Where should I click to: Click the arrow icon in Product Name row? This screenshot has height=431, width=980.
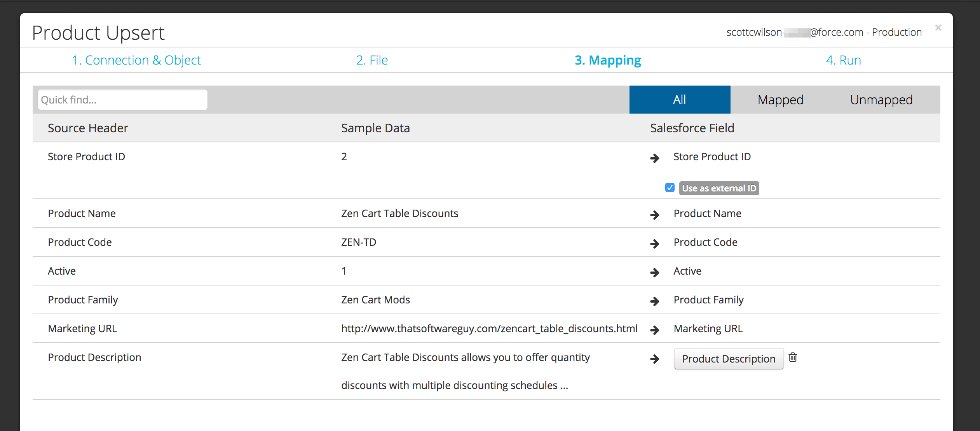coord(655,215)
